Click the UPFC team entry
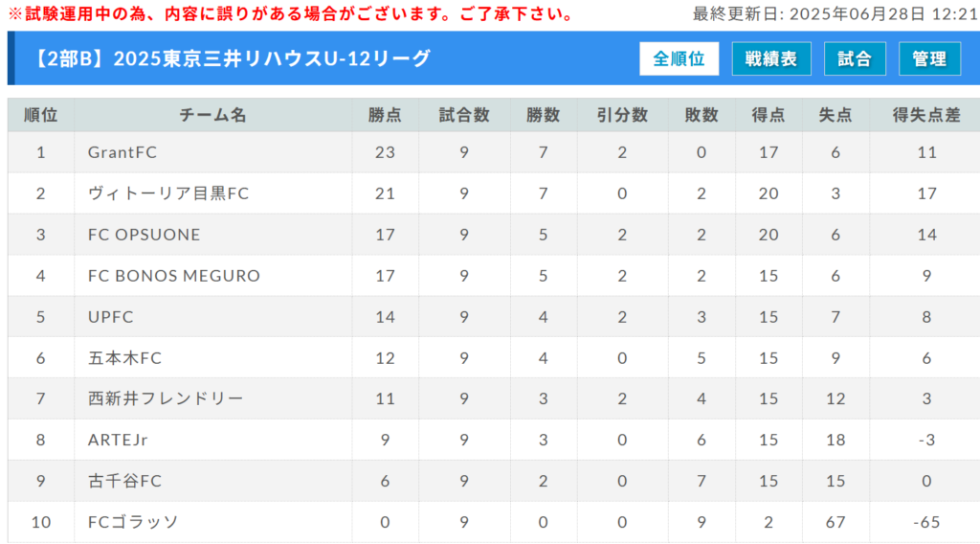Viewport: 980px width, 544px height. click(x=111, y=316)
